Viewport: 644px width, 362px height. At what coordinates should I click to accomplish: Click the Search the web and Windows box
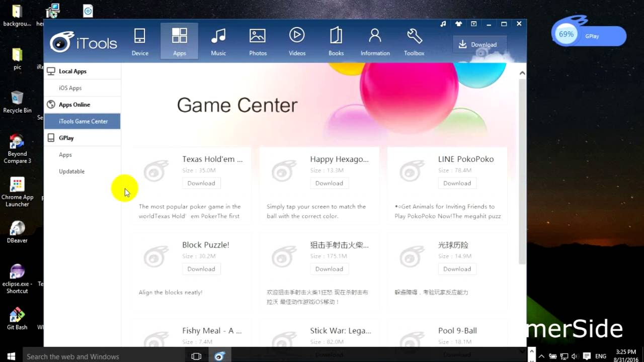click(103, 356)
